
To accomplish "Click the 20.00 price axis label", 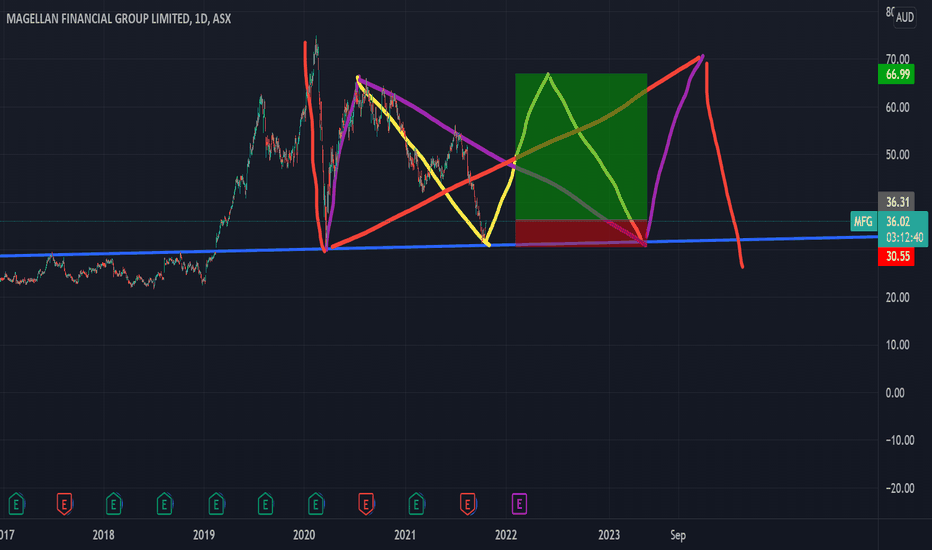I will (x=897, y=297).
